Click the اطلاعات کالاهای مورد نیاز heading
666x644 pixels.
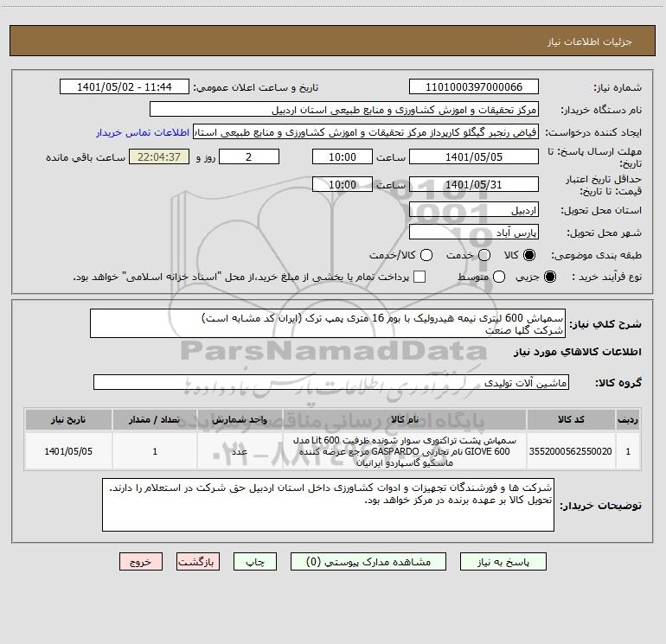coord(577,352)
